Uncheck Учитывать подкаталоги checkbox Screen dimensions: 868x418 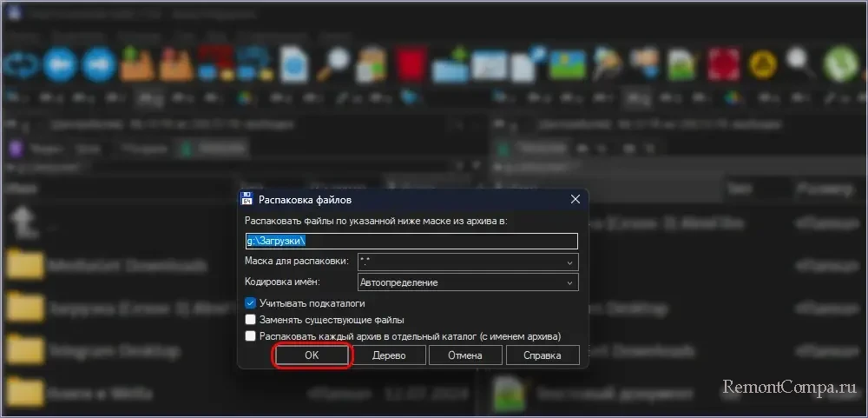(x=251, y=303)
